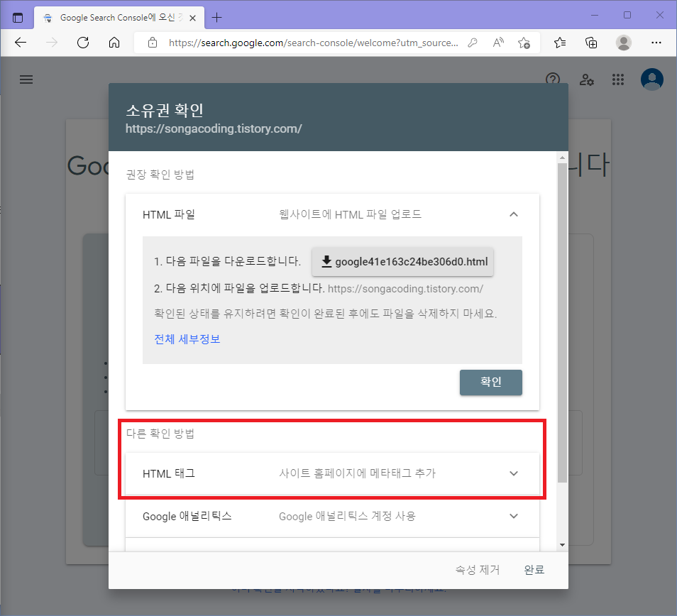The height and width of the screenshot is (616, 677).
Task: Download the google41e163c24be306d0.html file
Action: tap(402, 262)
